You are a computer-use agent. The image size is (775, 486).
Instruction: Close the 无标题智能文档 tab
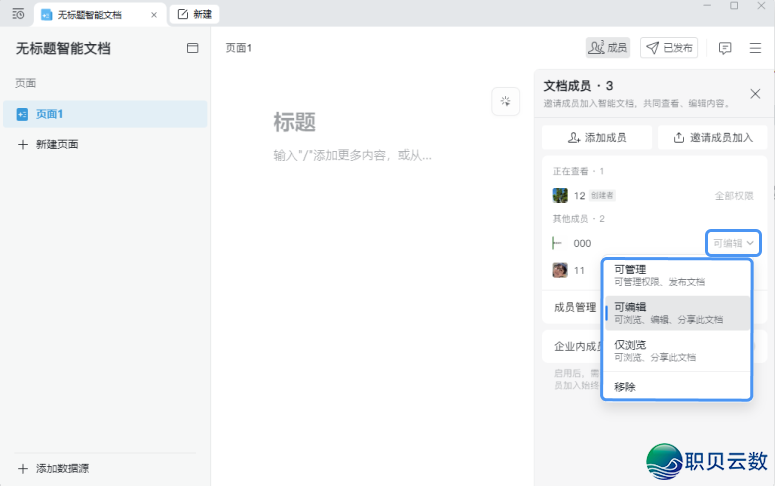tap(154, 15)
